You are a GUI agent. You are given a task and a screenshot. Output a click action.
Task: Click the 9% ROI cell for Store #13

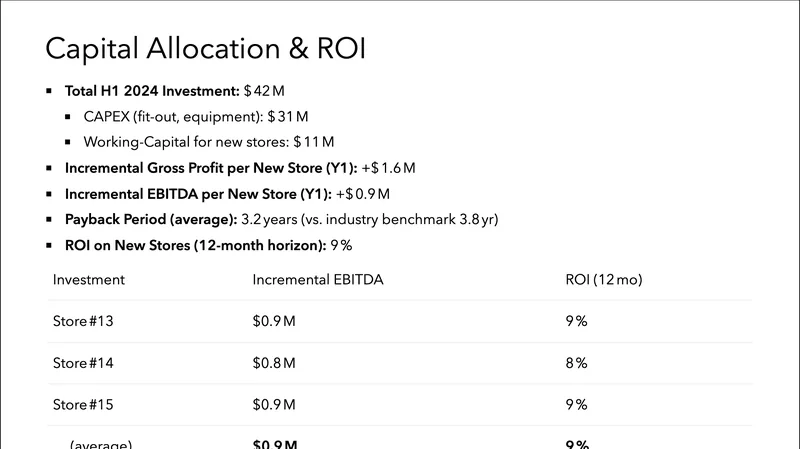click(x=576, y=321)
